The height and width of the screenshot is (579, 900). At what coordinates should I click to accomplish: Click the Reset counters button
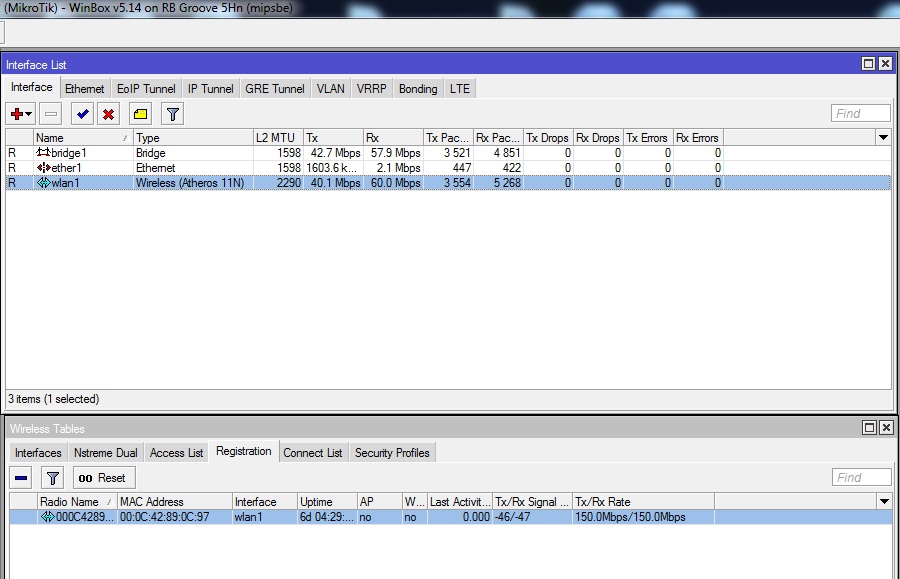(104, 478)
